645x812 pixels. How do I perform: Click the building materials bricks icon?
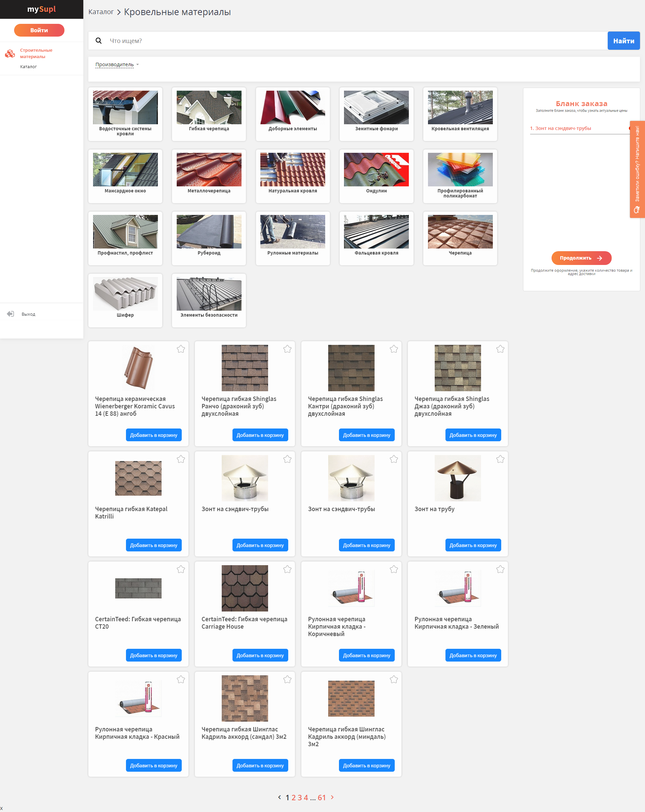10,53
